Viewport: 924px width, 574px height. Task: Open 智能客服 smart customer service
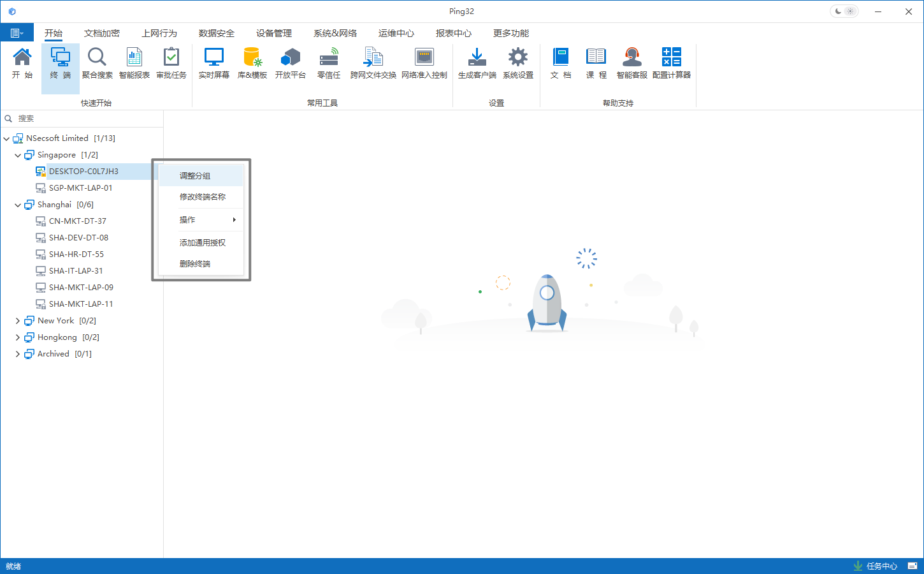(x=632, y=63)
